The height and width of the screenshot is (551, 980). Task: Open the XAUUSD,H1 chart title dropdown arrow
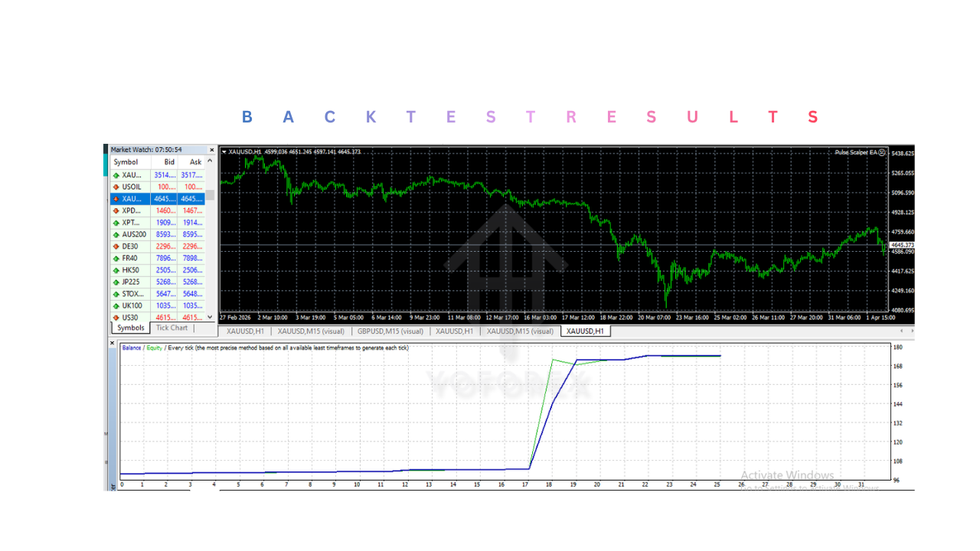[222, 151]
